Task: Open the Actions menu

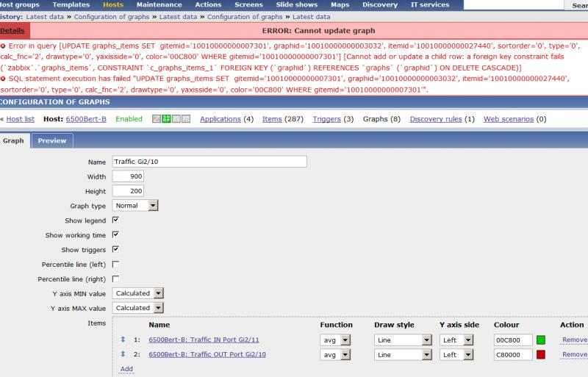Action: tap(208, 5)
